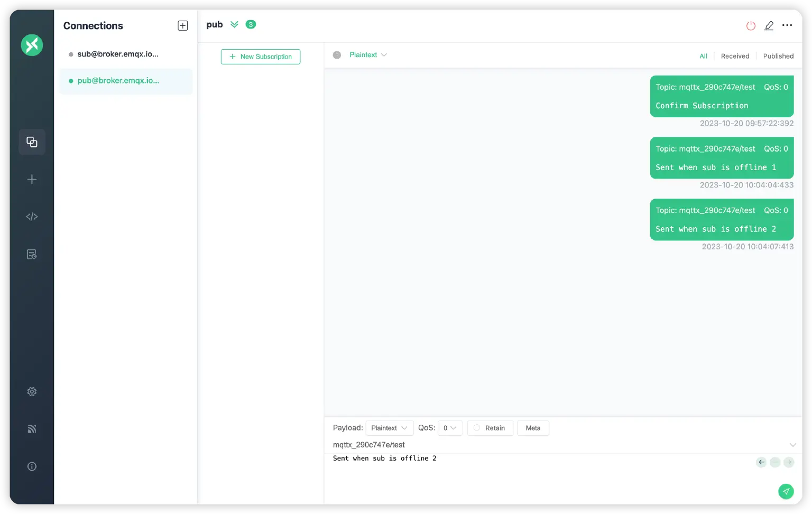Open more options via the ellipsis icon
Image resolution: width=812 pixels, height=514 pixels.
coord(787,25)
